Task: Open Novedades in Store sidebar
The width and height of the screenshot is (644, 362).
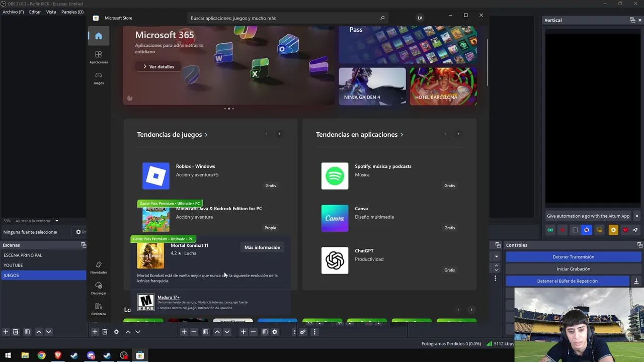Action: tap(99, 267)
